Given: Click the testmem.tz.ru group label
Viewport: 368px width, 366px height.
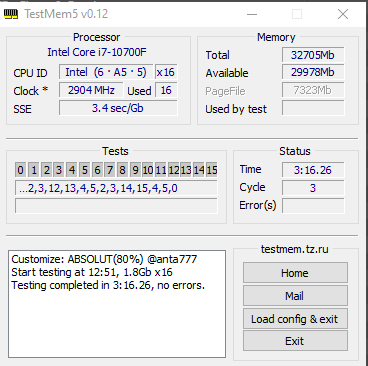Looking at the screenshot, I should tap(295, 249).
